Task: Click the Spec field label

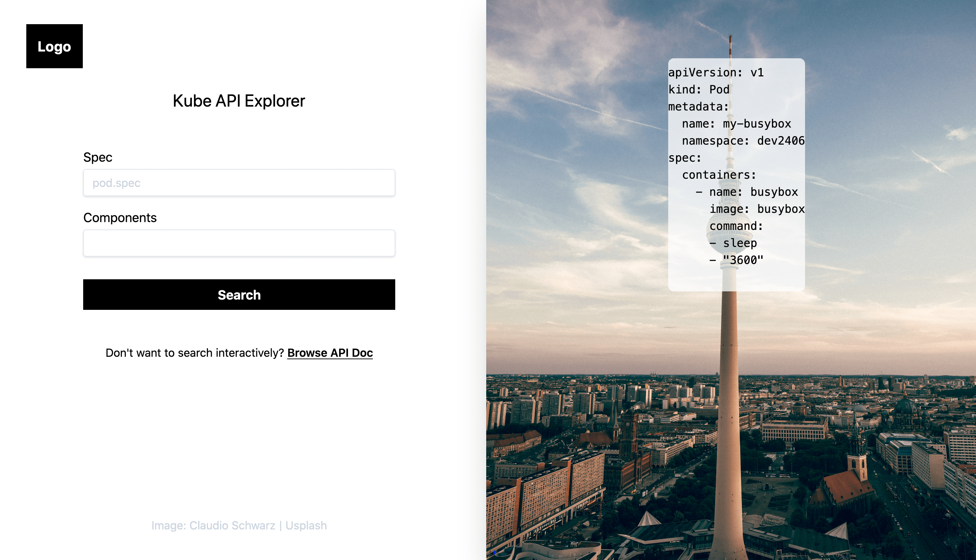Action: point(98,157)
